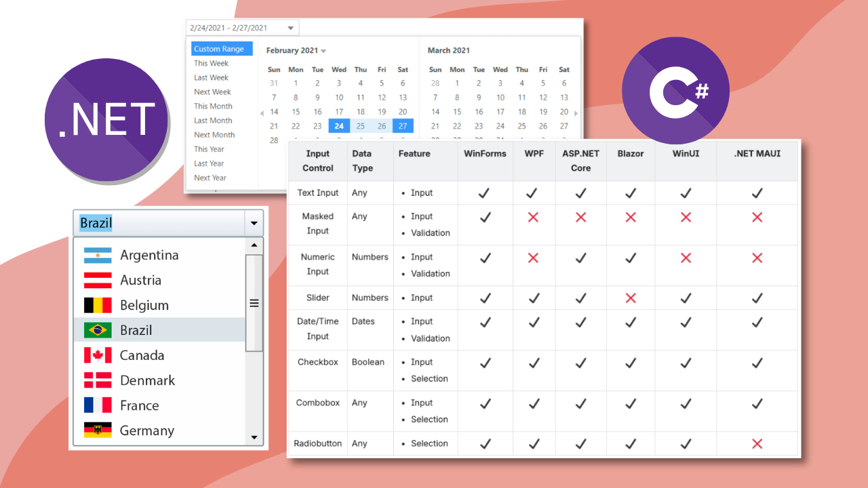This screenshot has width=868, height=488.
Task: Click red cross for Masked Input WPF
Action: (x=533, y=217)
